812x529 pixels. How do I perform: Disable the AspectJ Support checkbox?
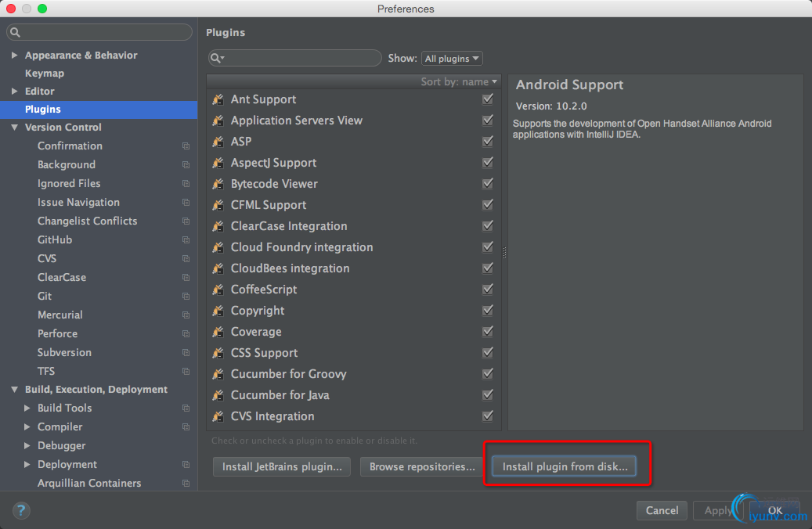487,162
